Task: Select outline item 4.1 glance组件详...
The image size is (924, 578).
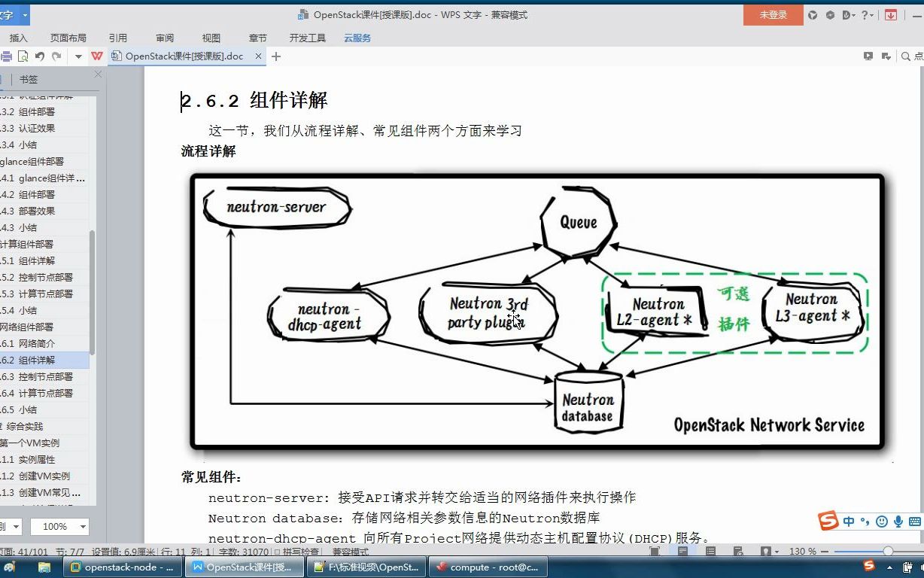Action: (x=44, y=178)
